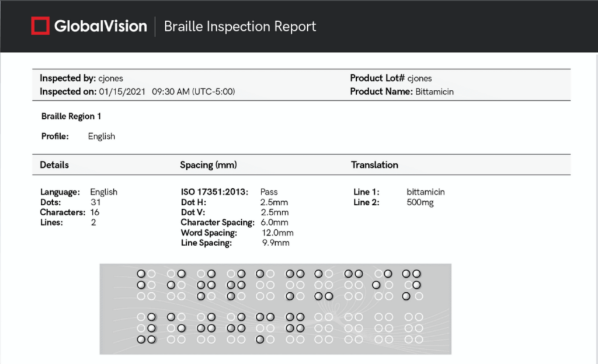The image size is (598, 364).
Task: Click the Braille Inspection Report title
Action: pos(239,26)
